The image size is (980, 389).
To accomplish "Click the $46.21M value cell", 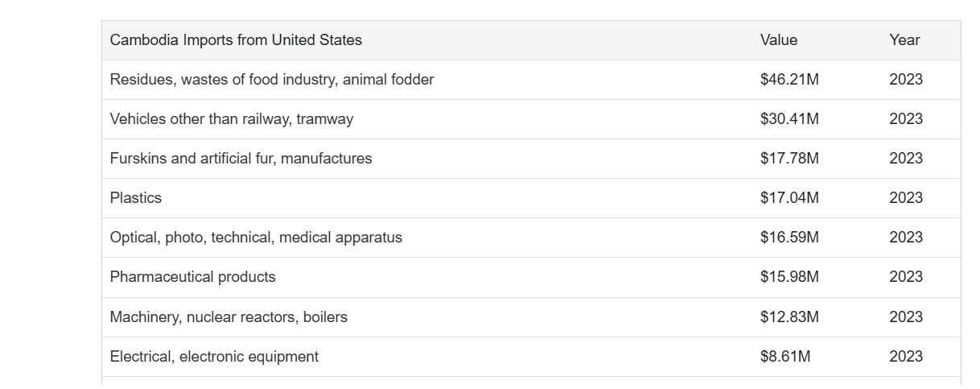I will [789, 80].
